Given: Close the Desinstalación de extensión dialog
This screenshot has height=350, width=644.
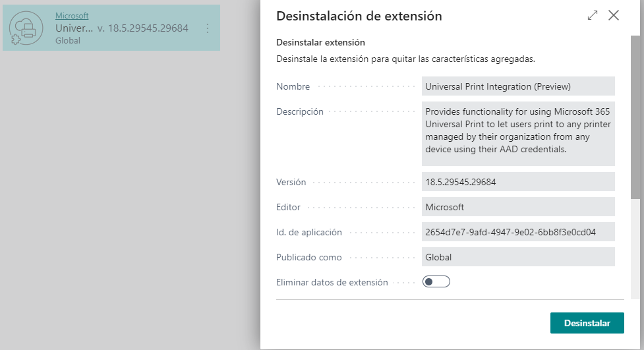Looking at the screenshot, I should (614, 16).
